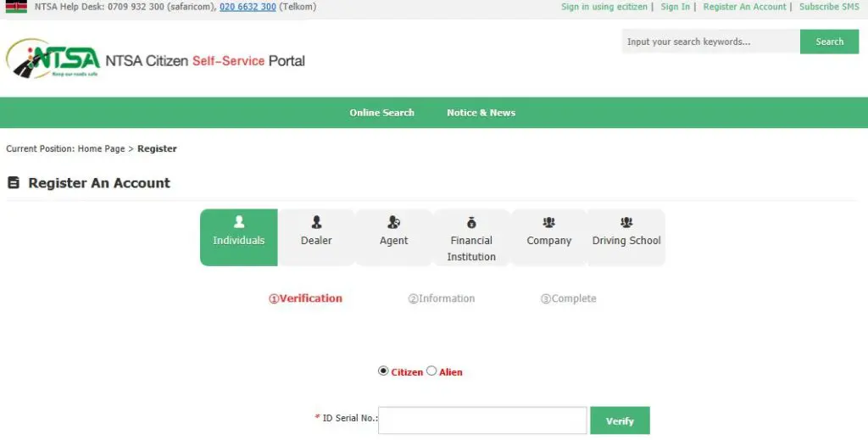This screenshot has width=868, height=440.
Task: Switch to the Driving School tab label
Action: [626, 241]
